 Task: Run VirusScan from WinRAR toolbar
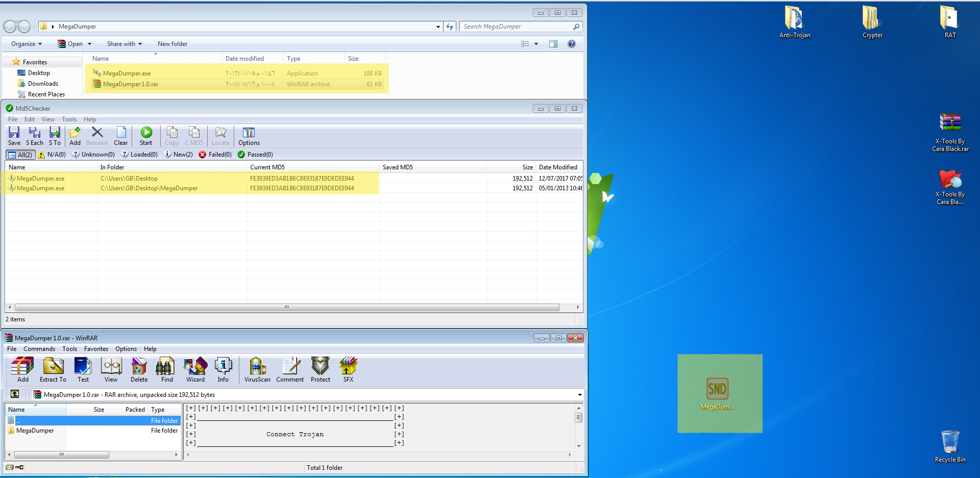(x=257, y=370)
